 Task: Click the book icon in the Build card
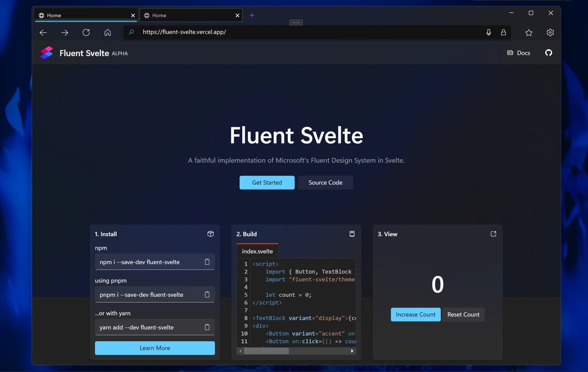352,234
